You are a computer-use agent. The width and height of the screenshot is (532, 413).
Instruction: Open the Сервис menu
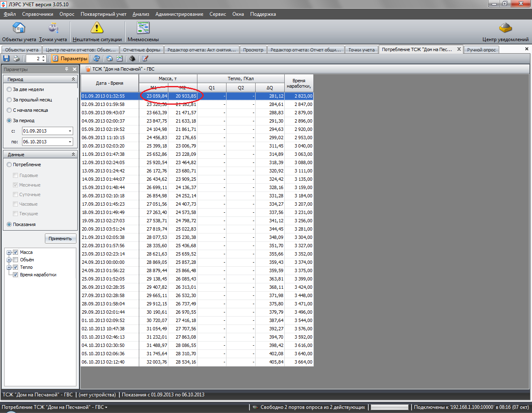pos(218,14)
